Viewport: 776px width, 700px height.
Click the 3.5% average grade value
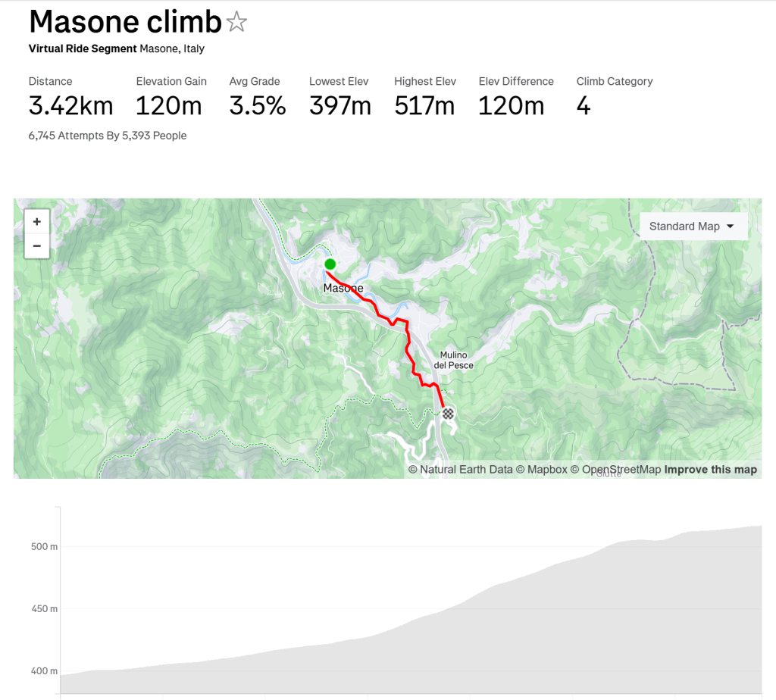point(257,106)
